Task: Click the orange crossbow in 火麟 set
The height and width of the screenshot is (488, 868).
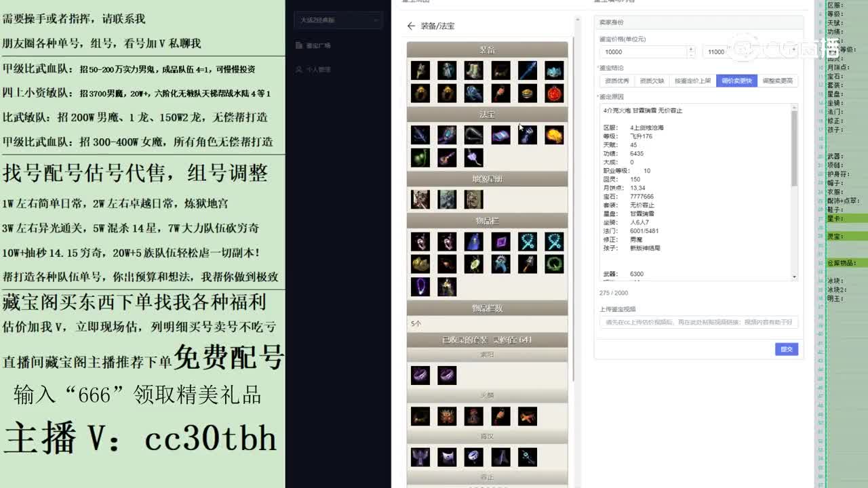Action: coord(528,415)
